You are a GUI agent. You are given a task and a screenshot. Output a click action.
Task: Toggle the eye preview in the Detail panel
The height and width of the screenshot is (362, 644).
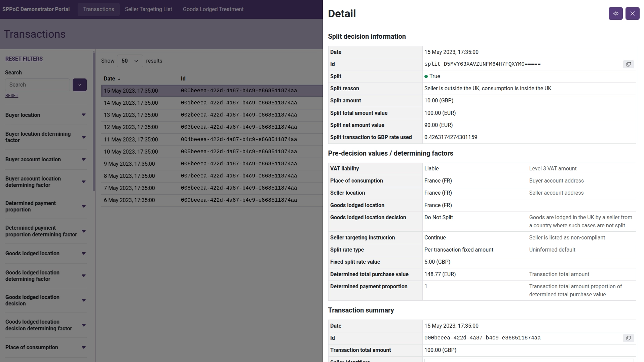pyautogui.click(x=615, y=13)
